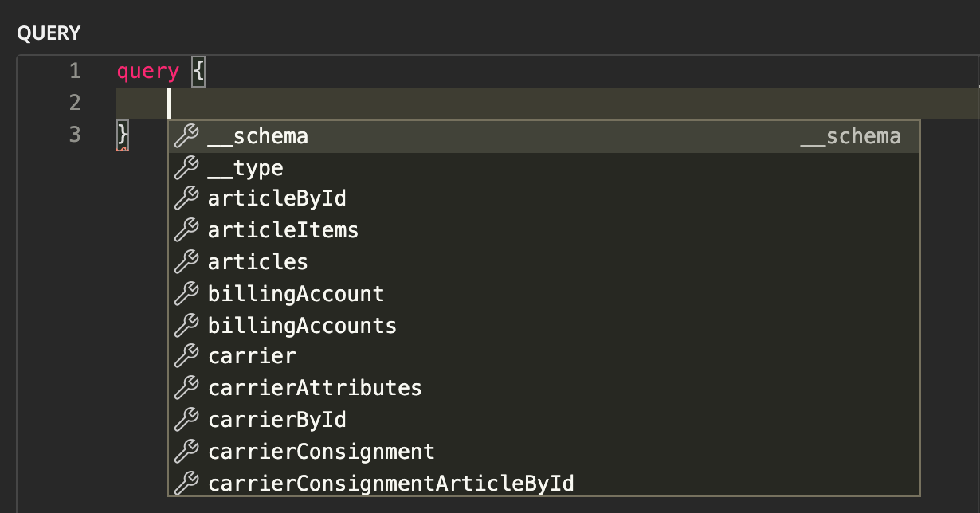Pick carrierById from the autocomplete list

276,420
